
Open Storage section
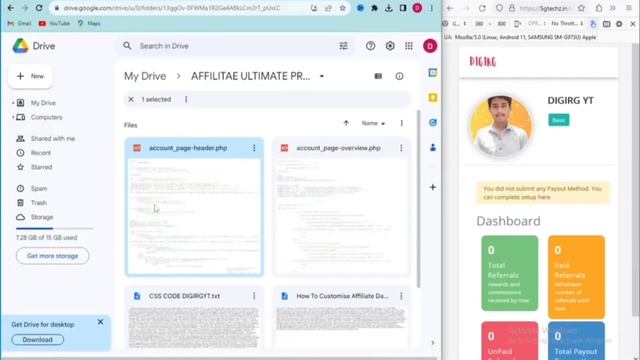pyautogui.click(x=42, y=217)
